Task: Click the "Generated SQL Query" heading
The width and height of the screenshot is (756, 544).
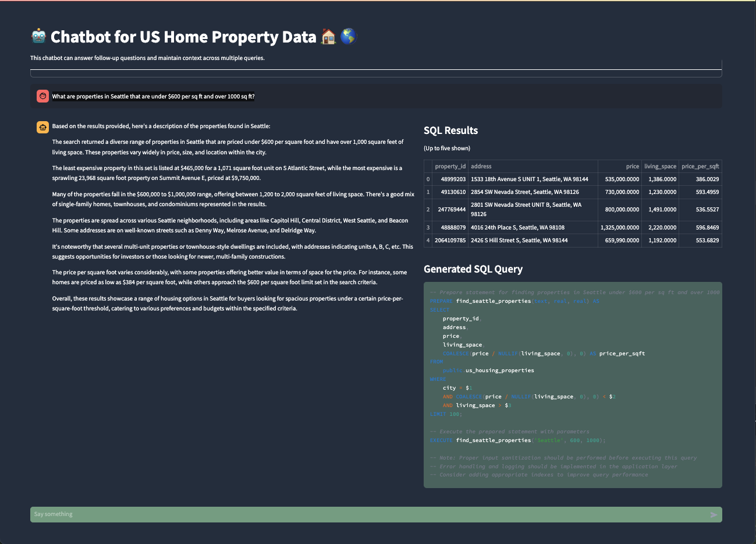Action: point(473,269)
